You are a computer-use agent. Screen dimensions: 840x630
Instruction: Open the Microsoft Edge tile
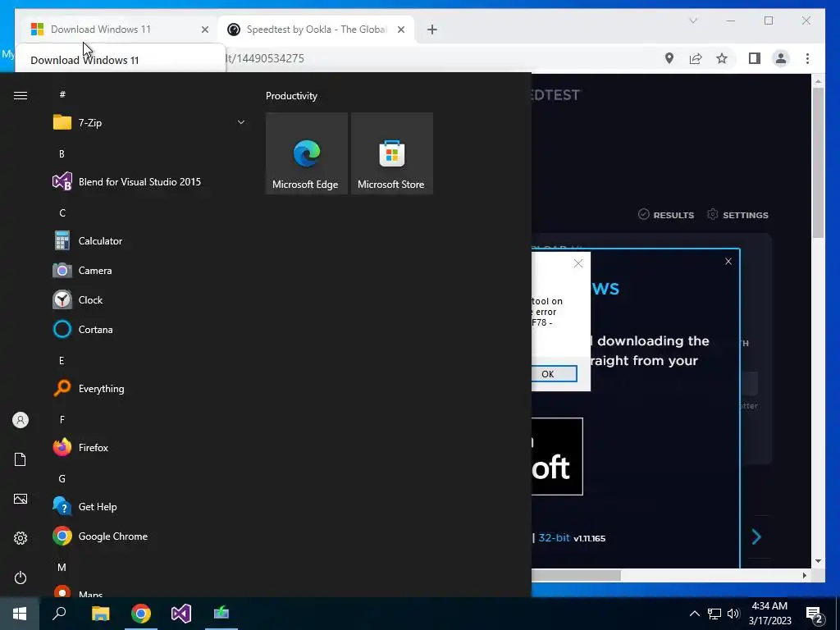(307, 153)
